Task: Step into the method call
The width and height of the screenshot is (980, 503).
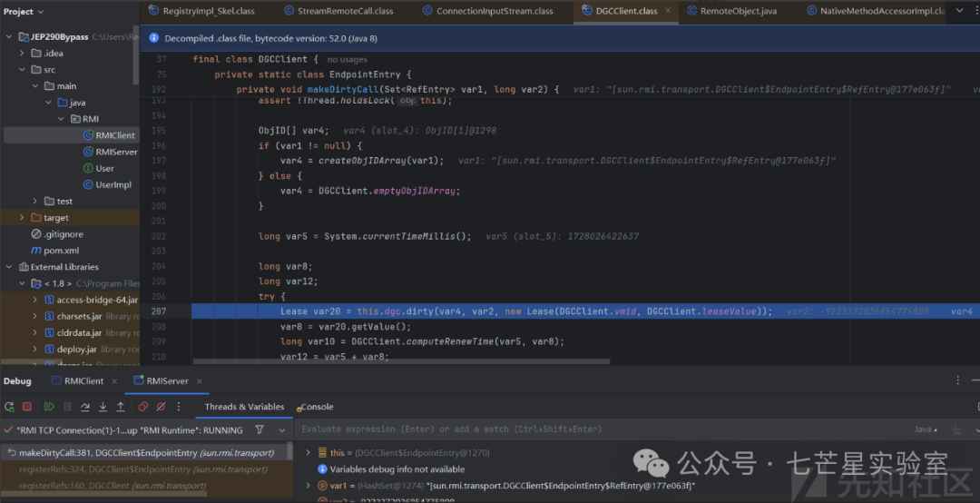Action: (x=103, y=407)
